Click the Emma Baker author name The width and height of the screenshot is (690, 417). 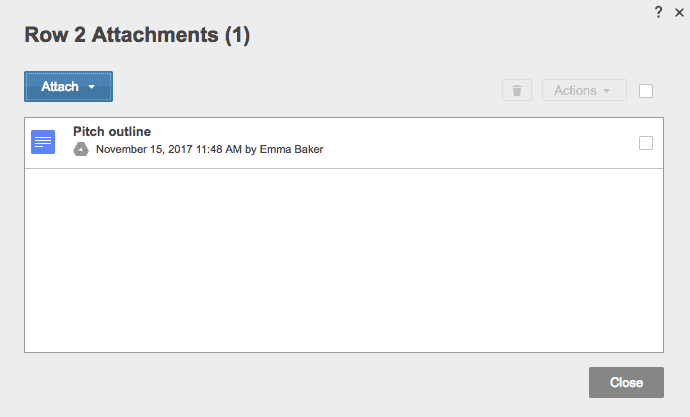coord(291,150)
